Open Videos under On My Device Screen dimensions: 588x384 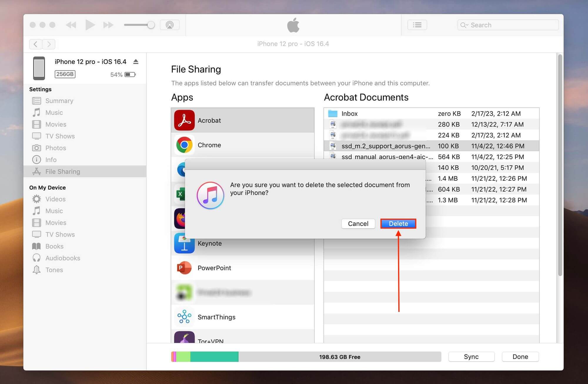85,199
